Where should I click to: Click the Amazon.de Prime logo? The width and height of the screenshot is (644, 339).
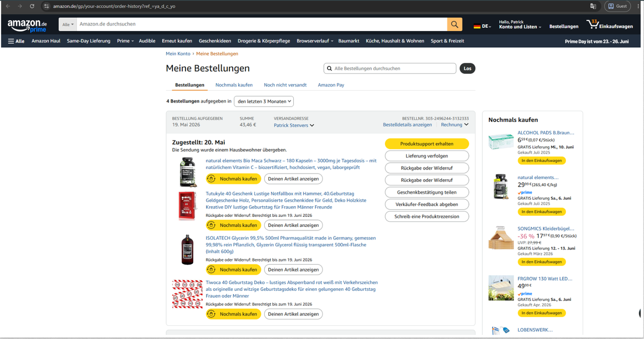27,25
